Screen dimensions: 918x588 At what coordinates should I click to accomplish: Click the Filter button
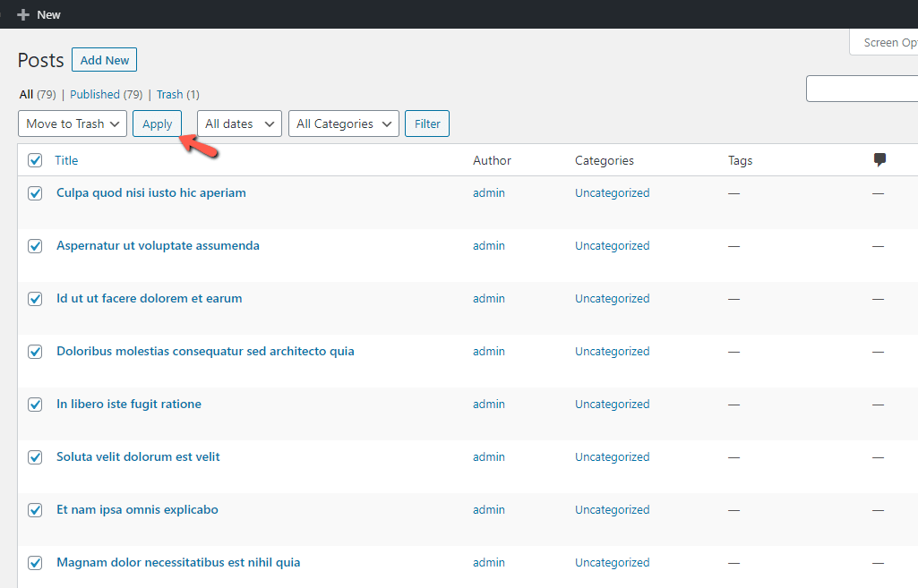point(427,124)
